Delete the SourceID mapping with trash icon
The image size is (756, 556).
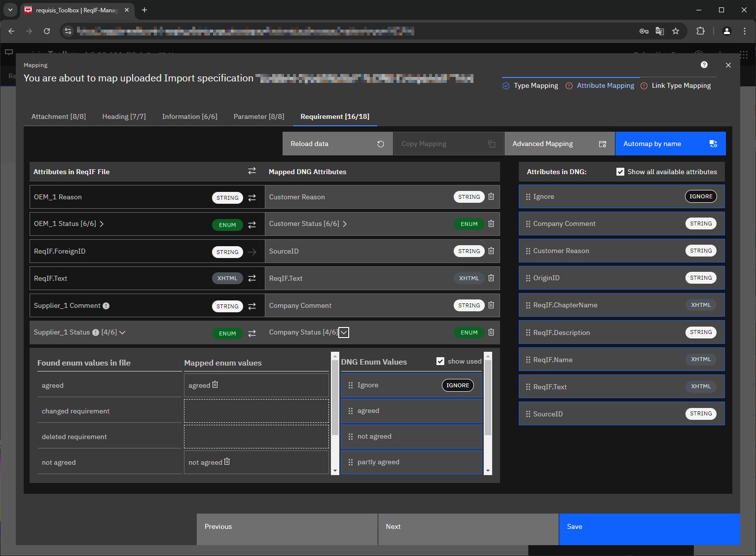(x=491, y=251)
